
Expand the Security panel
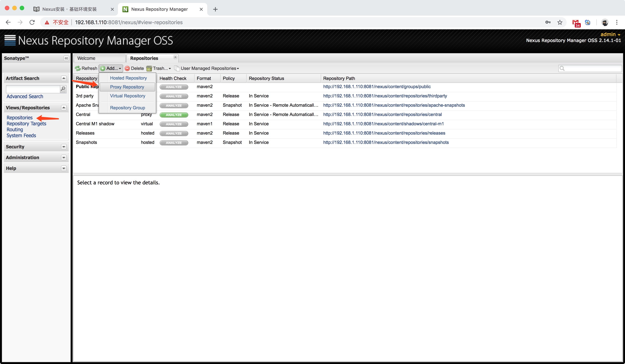pos(64,147)
